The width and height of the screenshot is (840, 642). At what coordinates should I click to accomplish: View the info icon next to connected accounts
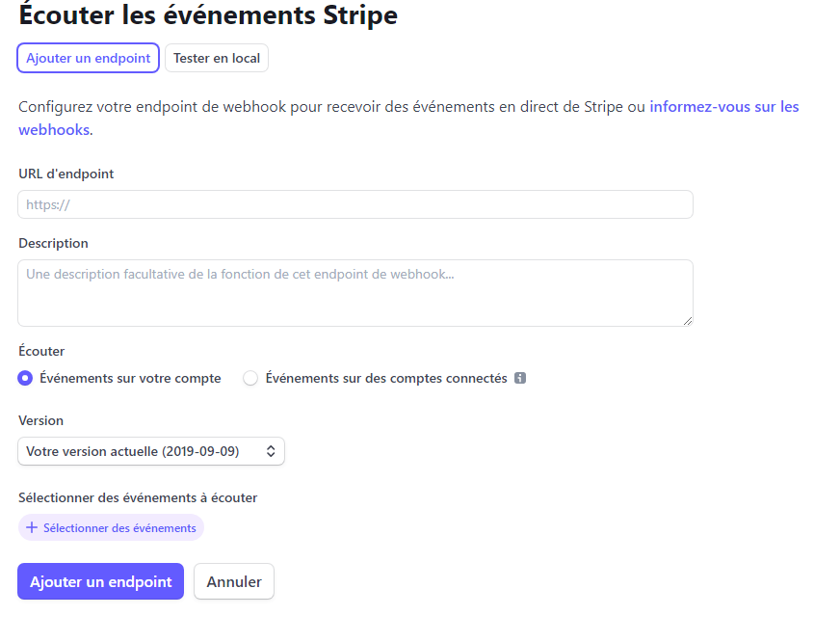click(x=520, y=378)
